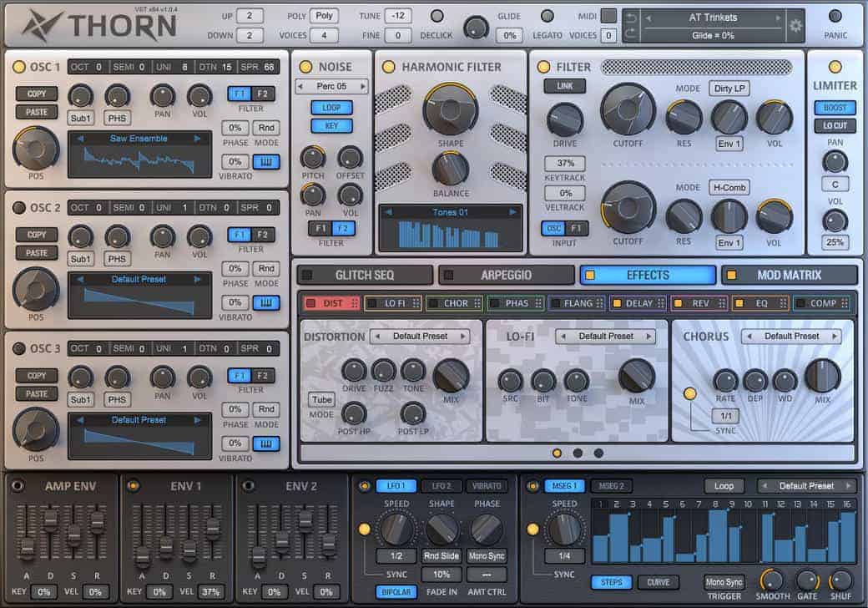
Task: Click the Tune value field
Action: point(398,16)
